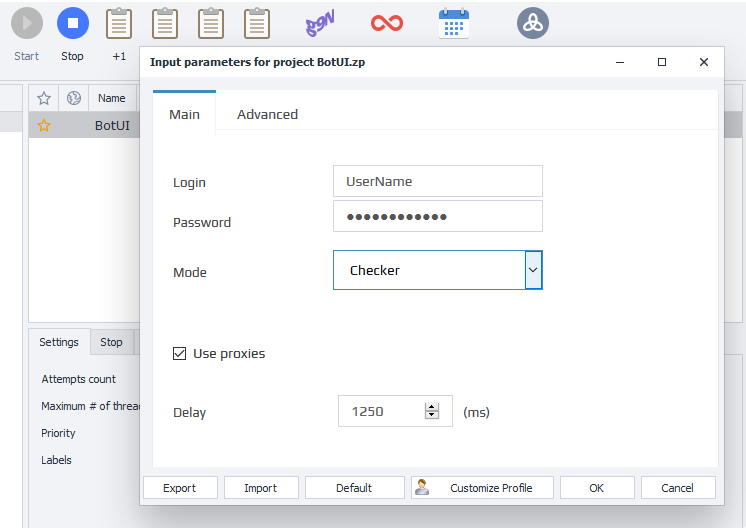The image size is (746, 528).
Task: Open the purple captcha icon in toolbar
Action: pos(320,23)
